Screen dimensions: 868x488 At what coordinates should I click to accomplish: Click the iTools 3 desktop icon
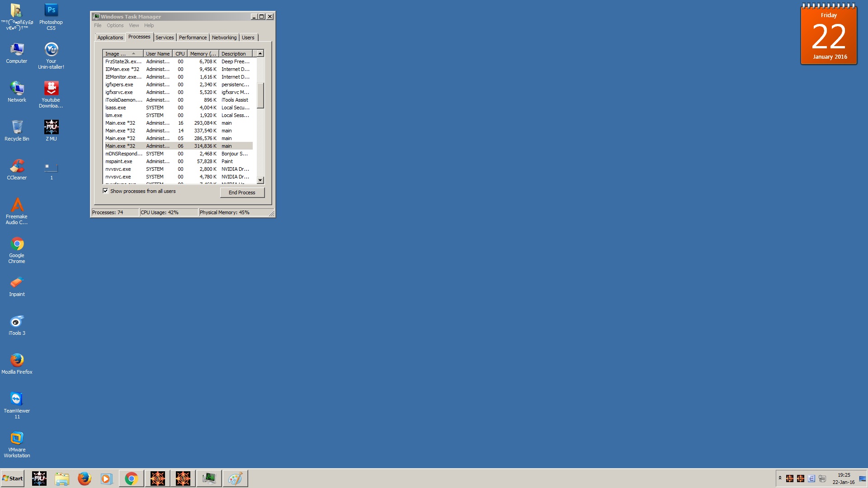point(17,322)
